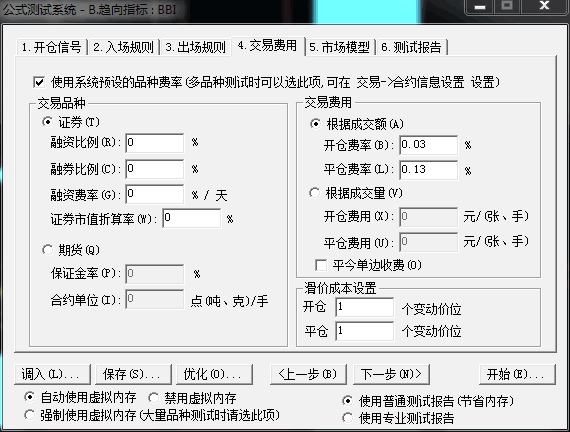570x432 pixels.
Task: Proceed with 下一步(N)> button
Action: [x=392, y=374]
